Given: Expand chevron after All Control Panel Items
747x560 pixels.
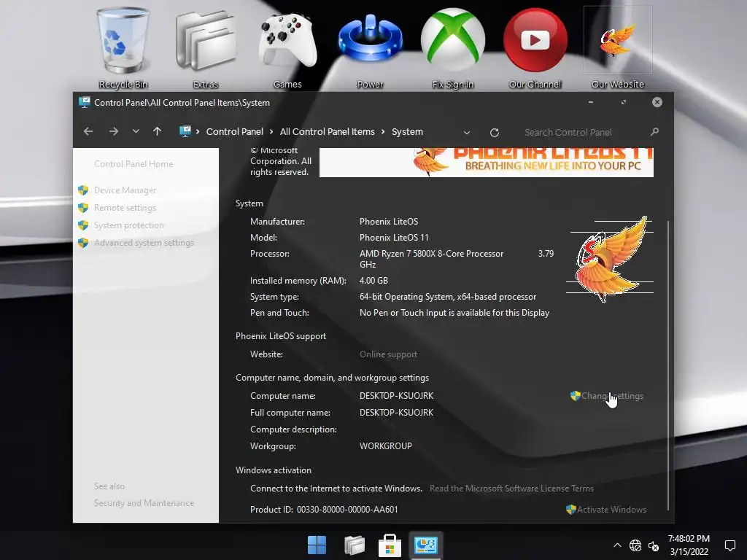Looking at the screenshot, I should pos(383,132).
